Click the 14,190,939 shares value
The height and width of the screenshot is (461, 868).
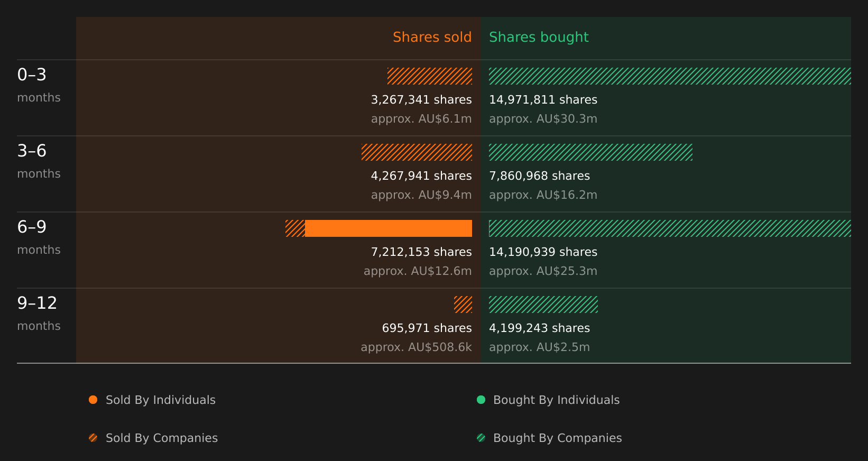click(x=543, y=252)
